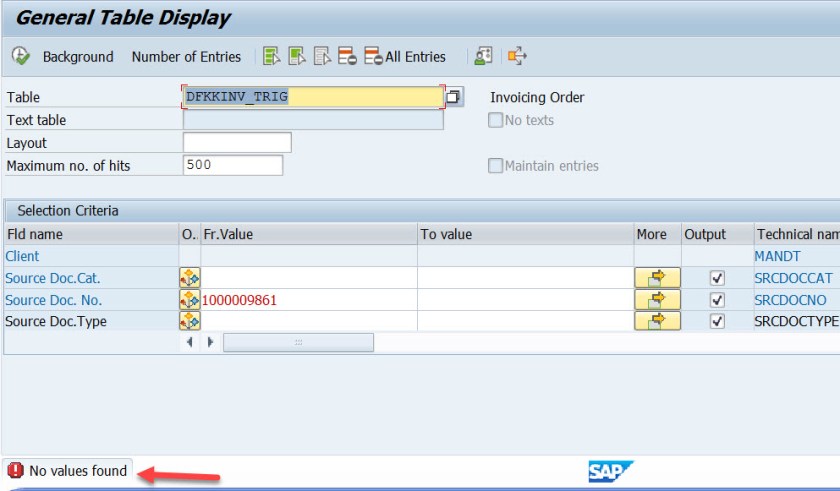Click Invoicing Order table description text
The image size is (840, 491).
coord(537,97)
